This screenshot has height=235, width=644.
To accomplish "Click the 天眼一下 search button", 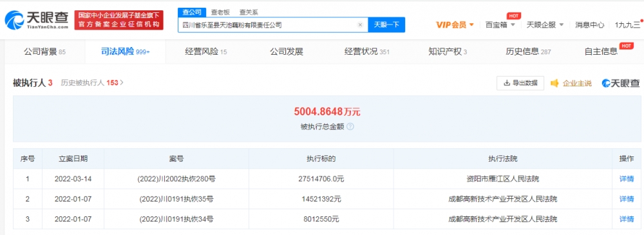I will click(386, 24).
